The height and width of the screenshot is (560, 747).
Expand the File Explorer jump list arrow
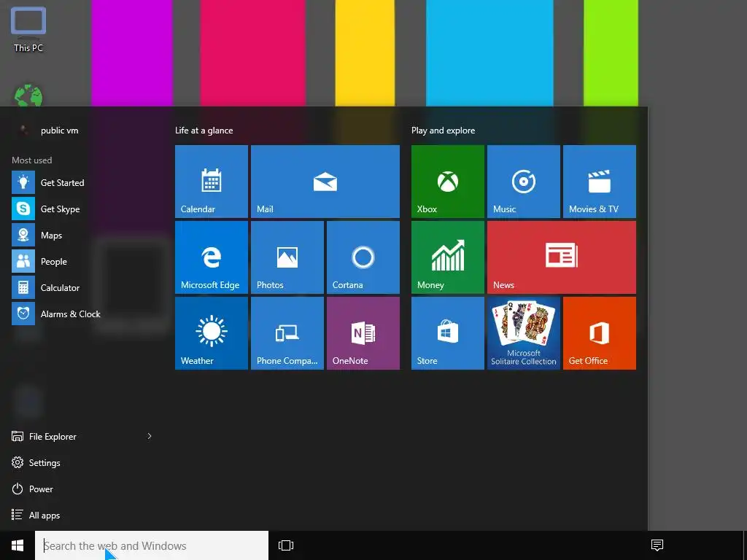tap(149, 436)
